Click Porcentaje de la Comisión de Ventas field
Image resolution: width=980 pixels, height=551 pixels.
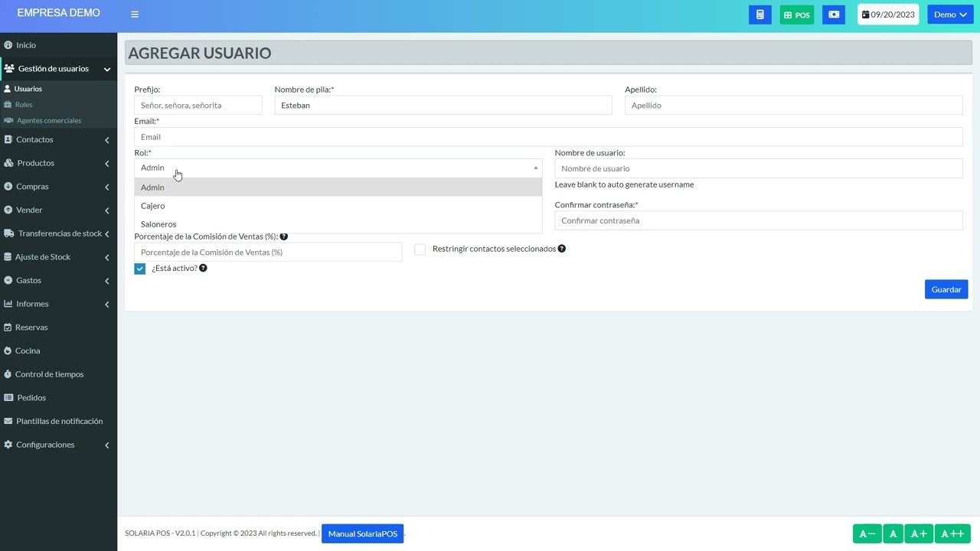[x=268, y=253]
